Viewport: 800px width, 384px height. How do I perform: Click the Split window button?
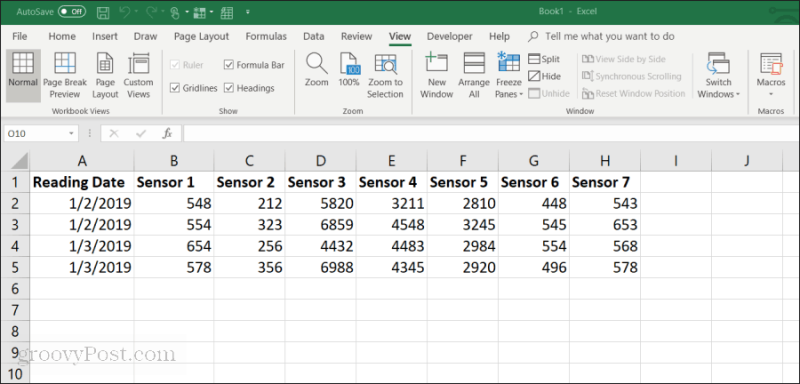544,59
